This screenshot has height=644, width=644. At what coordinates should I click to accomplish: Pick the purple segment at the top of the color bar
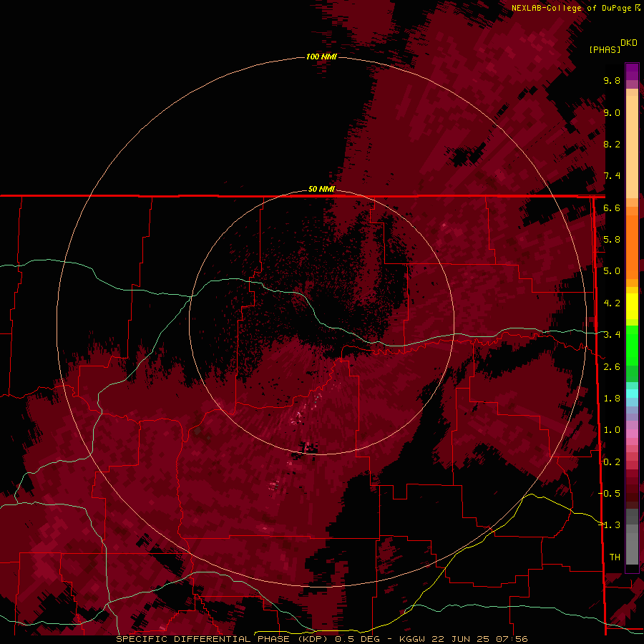[x=632, y=72]
